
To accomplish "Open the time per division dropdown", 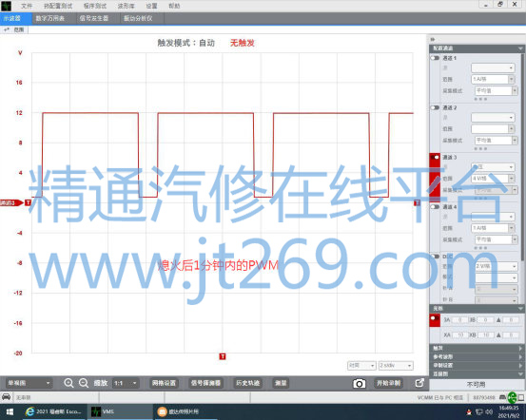I will [x=396, y=366].
